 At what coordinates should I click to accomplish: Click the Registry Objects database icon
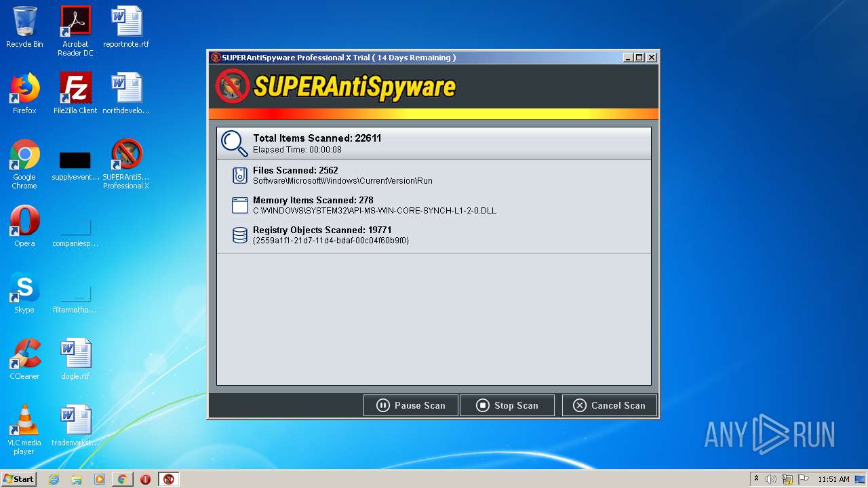point(239,235)
